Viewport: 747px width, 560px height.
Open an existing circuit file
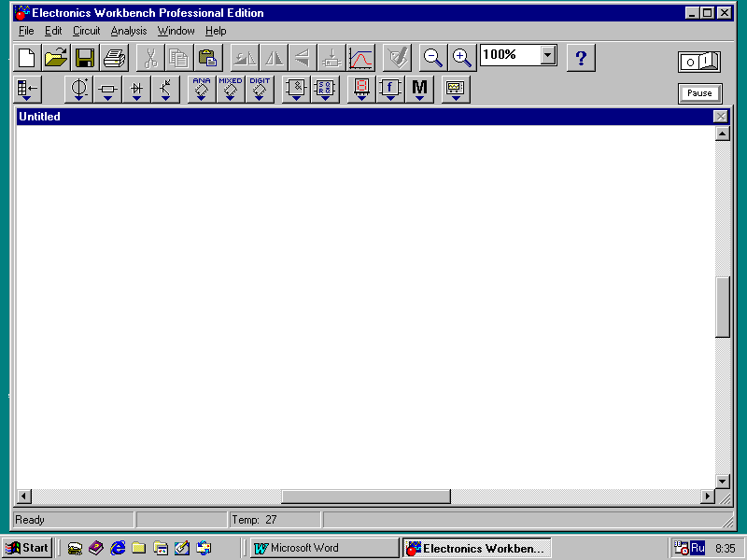[56, 58]
